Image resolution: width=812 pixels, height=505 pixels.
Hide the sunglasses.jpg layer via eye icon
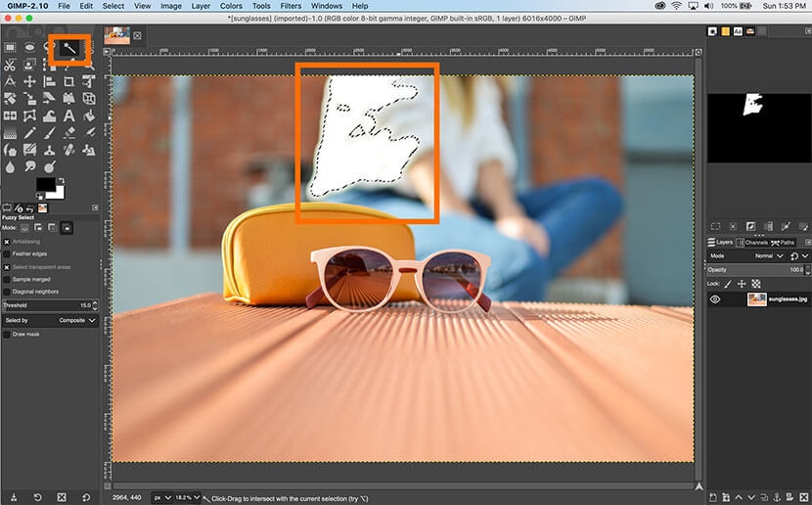(715, 299)
